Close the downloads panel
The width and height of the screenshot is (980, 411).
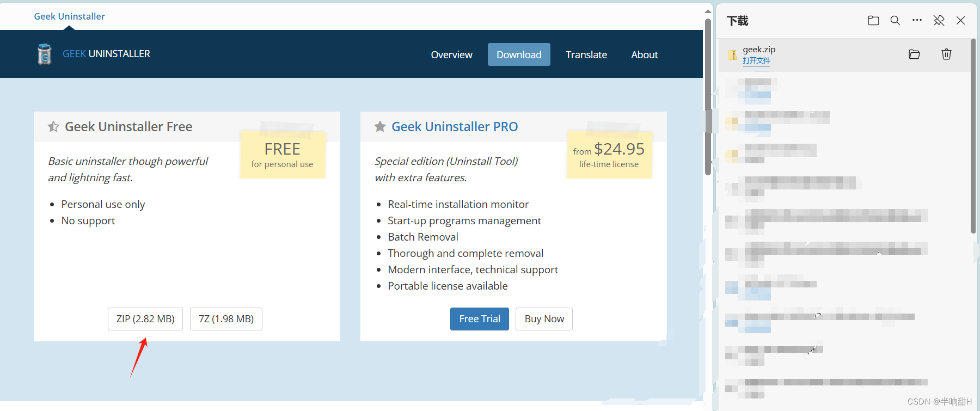960,21
